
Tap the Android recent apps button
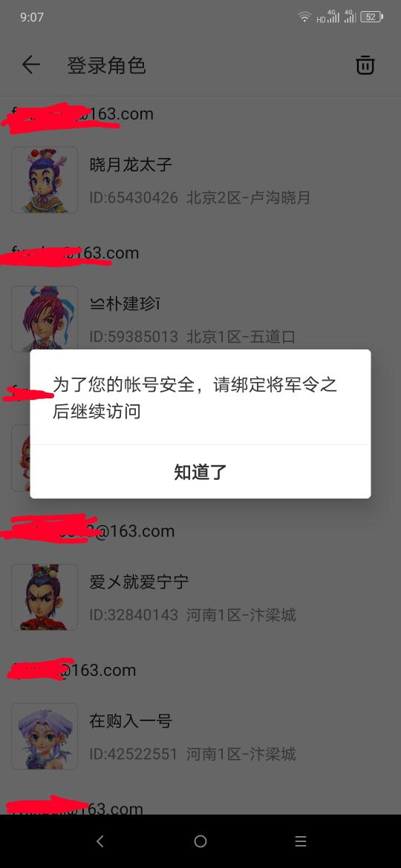pyautogui.click(x=301, y=841)
